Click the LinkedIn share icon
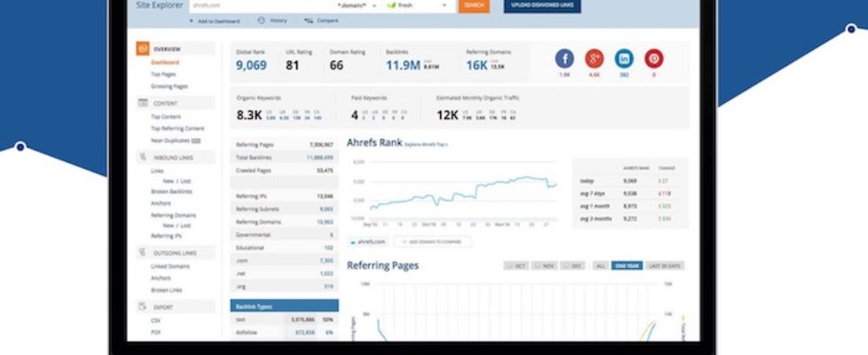Screen dimensions: 868x355 tap(625, 59)
